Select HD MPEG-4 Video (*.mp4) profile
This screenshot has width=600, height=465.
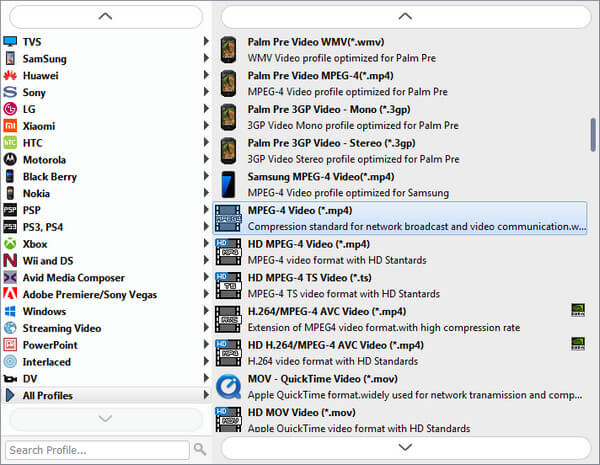[400, 252]
